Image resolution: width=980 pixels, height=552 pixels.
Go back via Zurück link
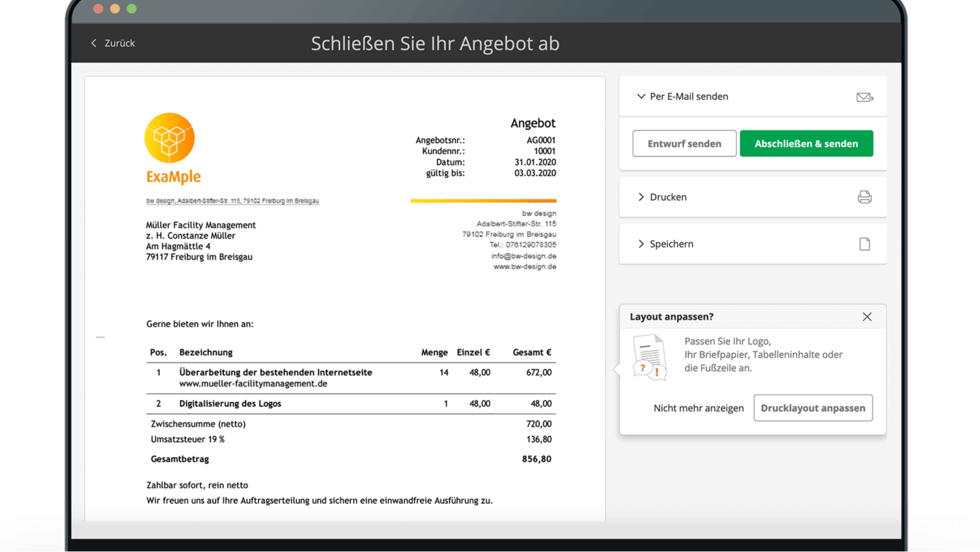(119, 43)
